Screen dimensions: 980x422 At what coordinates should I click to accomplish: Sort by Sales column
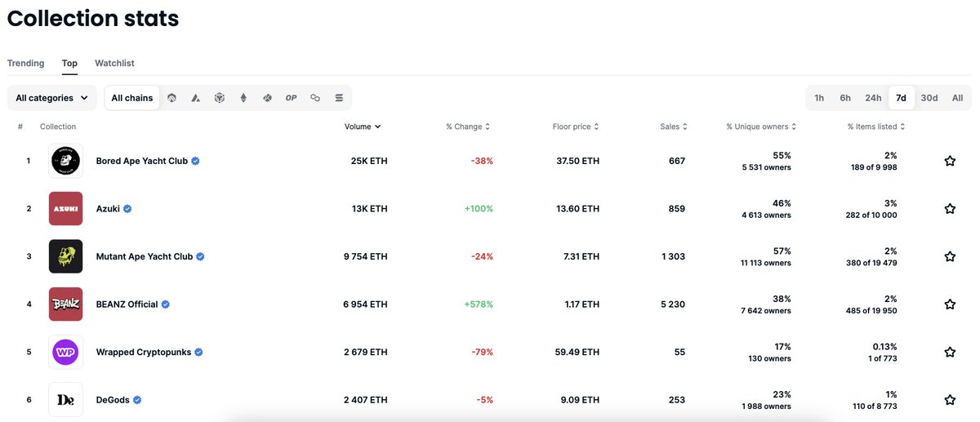[674, 127]
